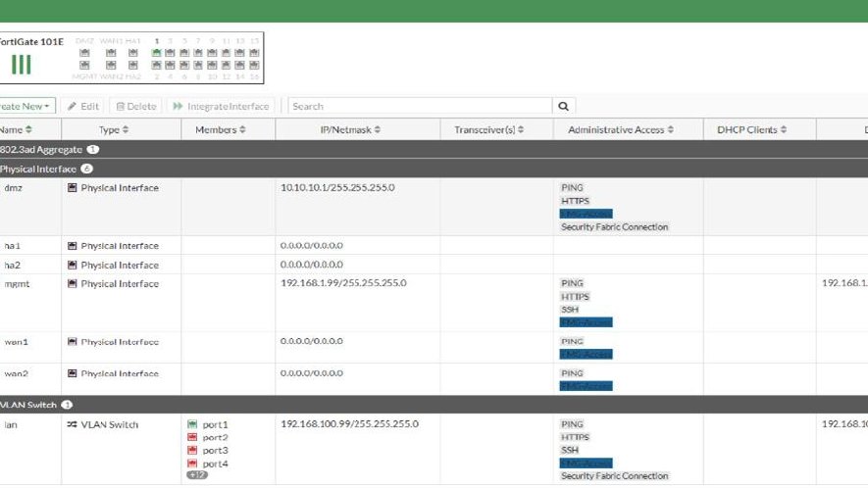Click the SSH tag in mgmt row

pyautogui.click(x=570, y=310)
